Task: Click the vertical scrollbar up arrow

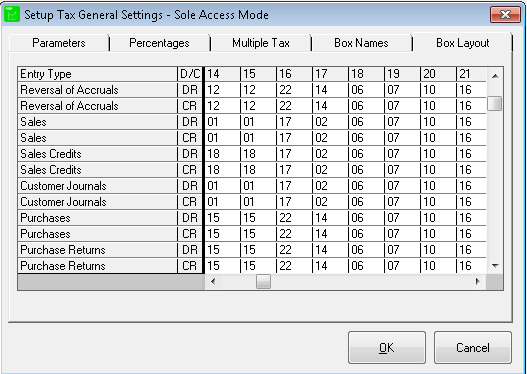Action: (x=495, y=76)
